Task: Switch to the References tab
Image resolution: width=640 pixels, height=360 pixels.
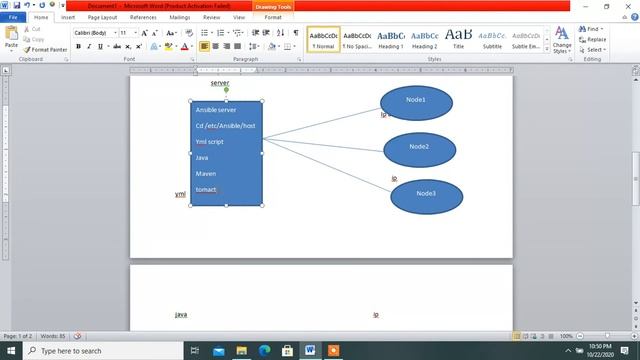Action: pyautogui.click(x=143, y=18)
